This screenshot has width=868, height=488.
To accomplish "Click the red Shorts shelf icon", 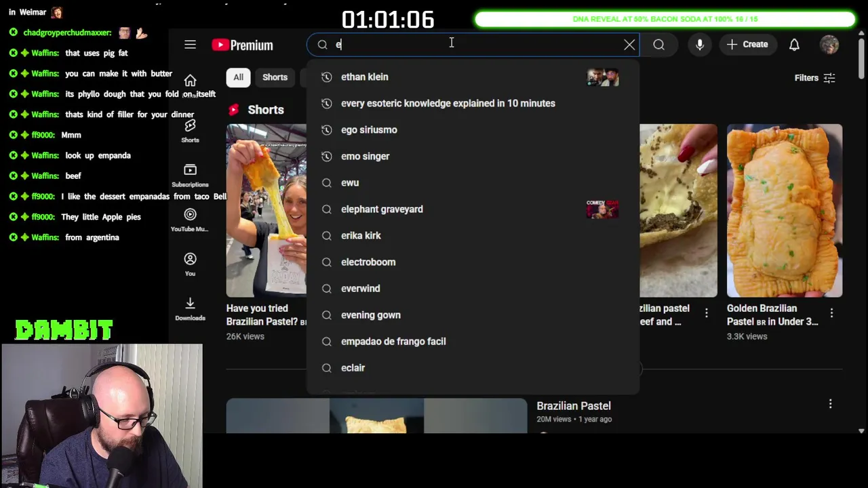I will click(234, 110).
